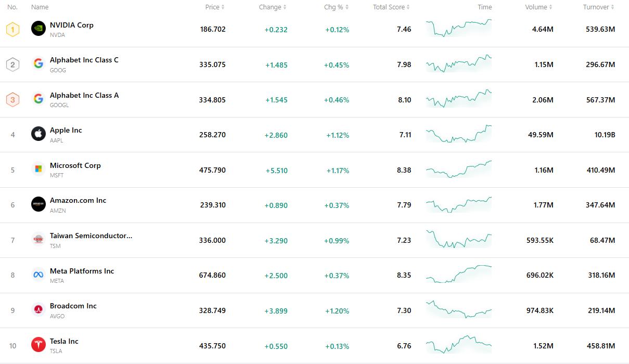Open the Tesla Inc stock name
Screen dimensions: 629x364
64,341
